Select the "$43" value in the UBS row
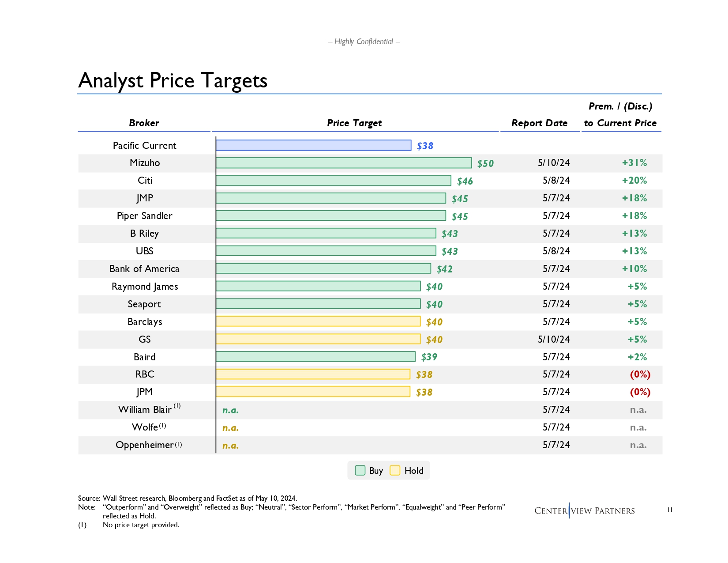 pos(450,251)
